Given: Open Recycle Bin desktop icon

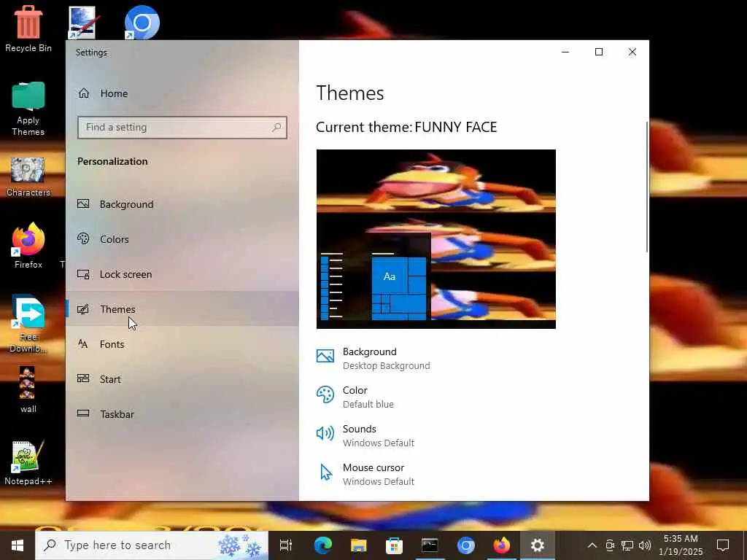Looking at the screenshot, I should click(x=28, y=28).
